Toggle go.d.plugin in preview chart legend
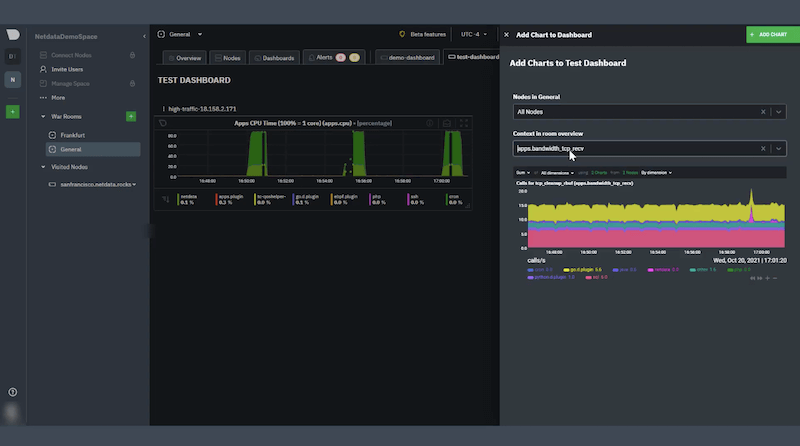The width and height of the screenshot is (800, 446). [583, 269]
